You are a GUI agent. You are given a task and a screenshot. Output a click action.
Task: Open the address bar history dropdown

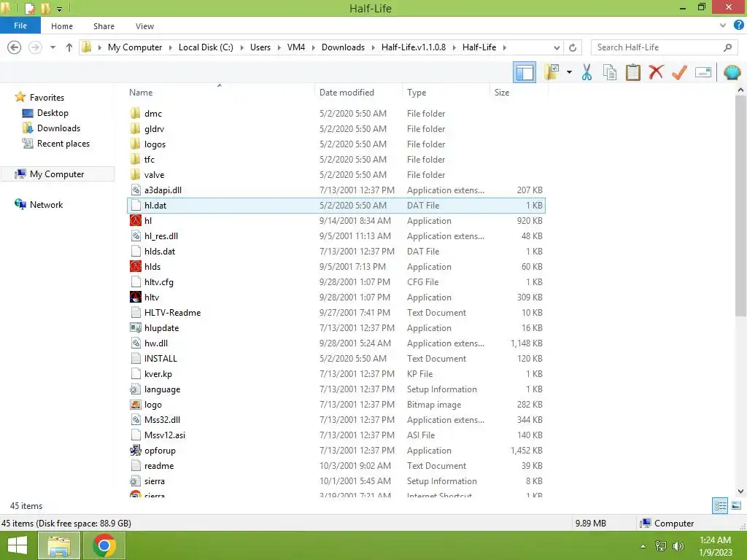point(557,47)
